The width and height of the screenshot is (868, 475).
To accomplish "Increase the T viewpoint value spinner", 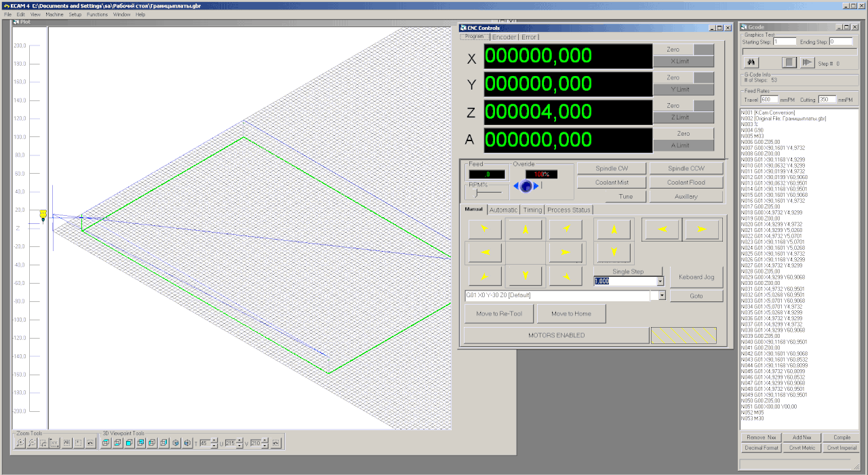I will [214, 440].
